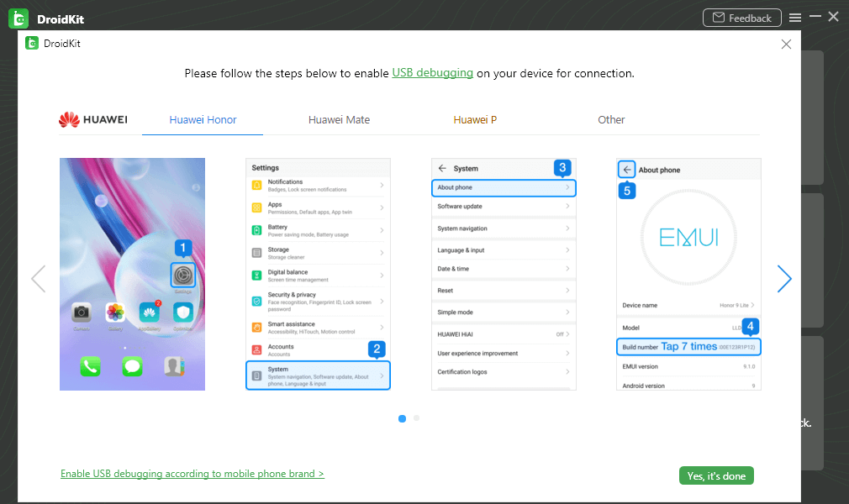Open the hamburger menu in the title bar
849x504 pixels.
point(795,18)
